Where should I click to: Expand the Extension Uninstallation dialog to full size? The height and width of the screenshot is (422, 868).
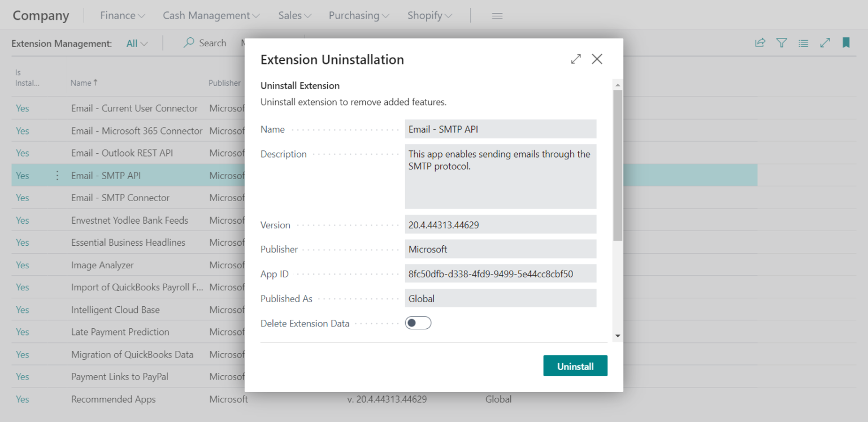[x=576, y=59]
